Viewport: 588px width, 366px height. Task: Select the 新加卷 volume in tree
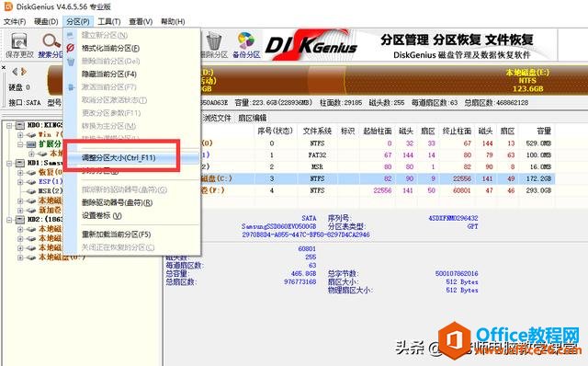50,210
